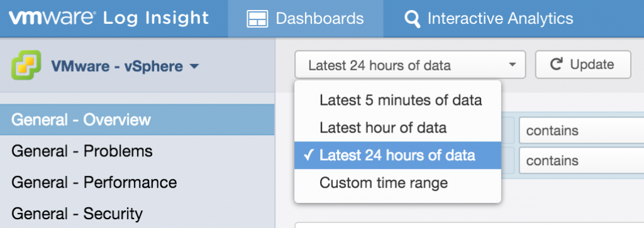Open the first contains operator dropdown

tap(581, 131)
